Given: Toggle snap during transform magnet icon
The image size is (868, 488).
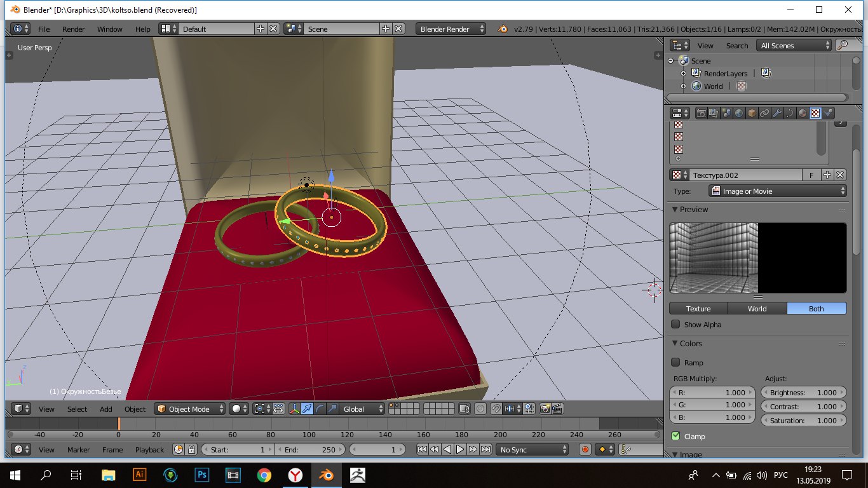Looking at the screenshot, I should pyautogui.click(x=496, y=409).
